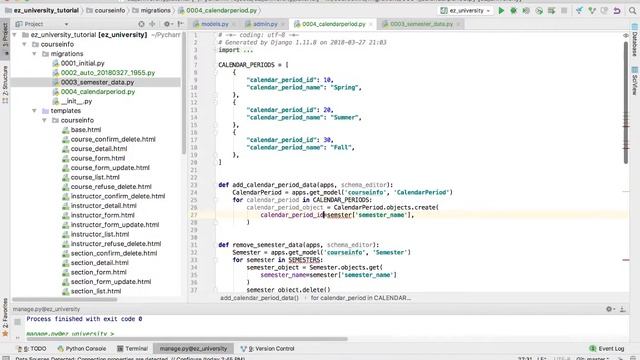The height and width of the screenshot is (360, 640).
Task: Open the Terminal tab
Action: [132, 349]
